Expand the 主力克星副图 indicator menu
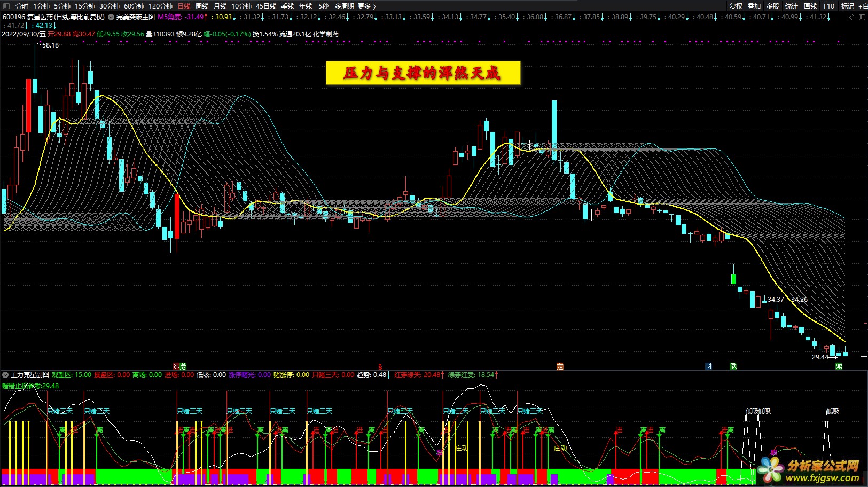 click(5, 375)
